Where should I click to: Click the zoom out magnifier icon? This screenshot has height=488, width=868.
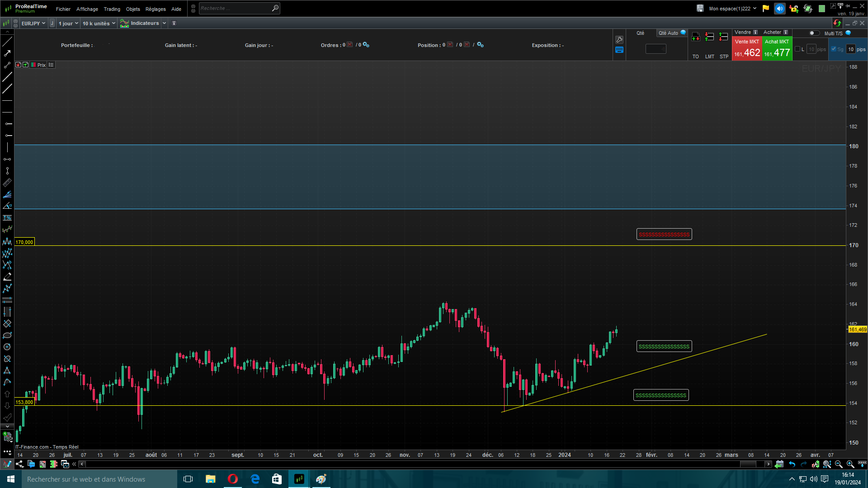coord(839,464)
